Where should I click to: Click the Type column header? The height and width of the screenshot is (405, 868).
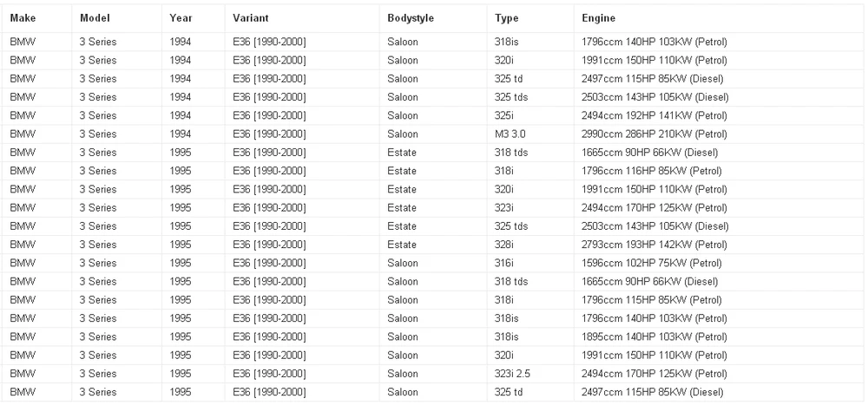(x=507, y=18)
